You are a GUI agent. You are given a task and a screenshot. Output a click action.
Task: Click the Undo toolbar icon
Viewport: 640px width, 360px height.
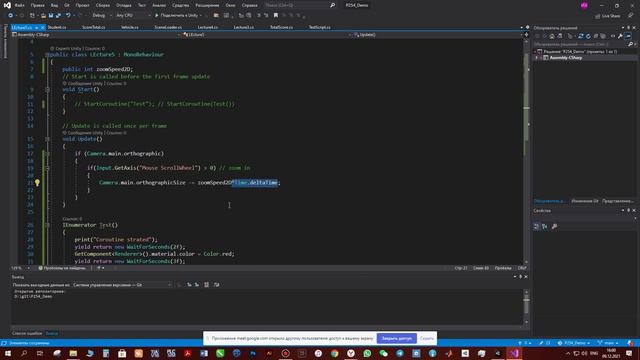[x=68, y=16]
